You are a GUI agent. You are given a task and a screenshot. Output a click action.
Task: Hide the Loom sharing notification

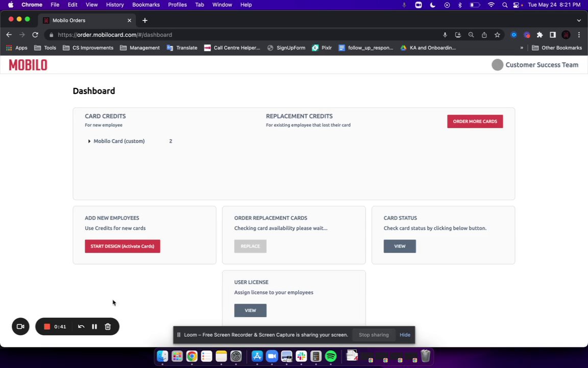coord(405,335)
